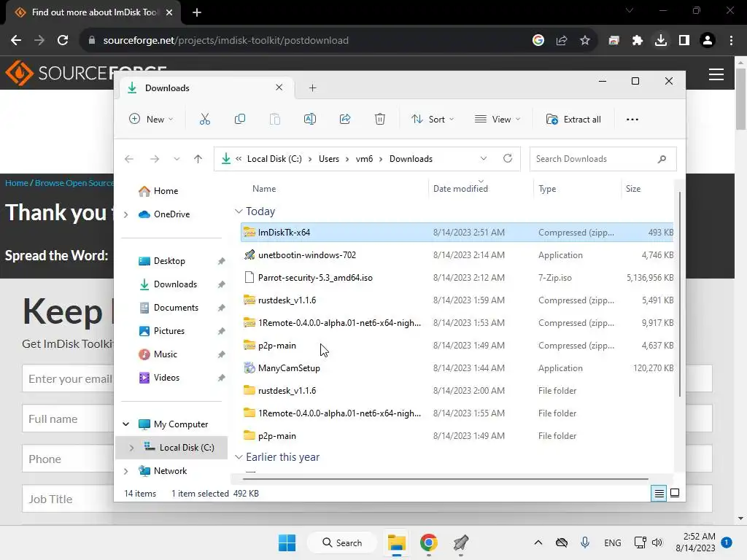The height and width of the screenshot is (560, 747).
Task: Expand OneDrive in navigation pane
Action: coord(125,215)
